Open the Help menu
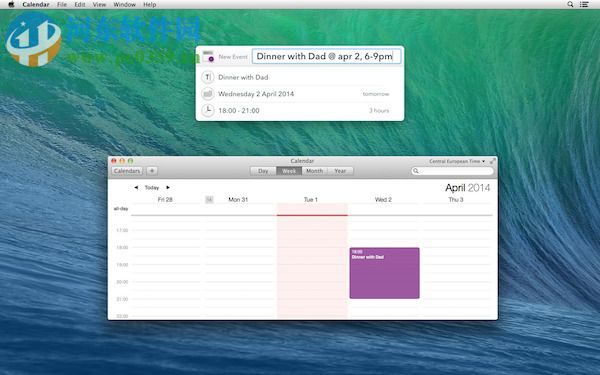The image size is (600, 375). [150, 5]
